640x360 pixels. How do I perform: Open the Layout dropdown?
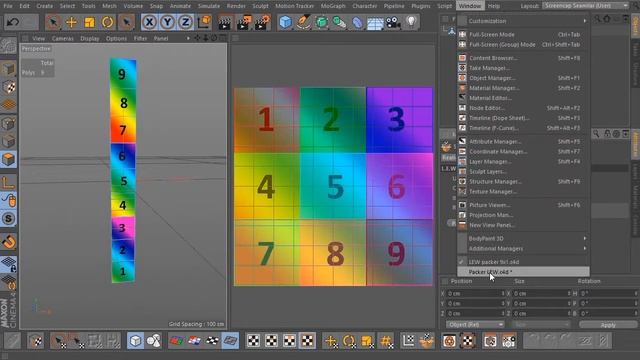[x=586, y=6]
